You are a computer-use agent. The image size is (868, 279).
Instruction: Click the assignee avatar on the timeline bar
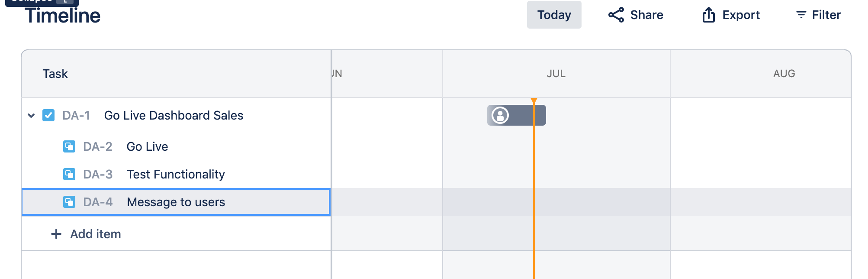(x=500, y=115)
